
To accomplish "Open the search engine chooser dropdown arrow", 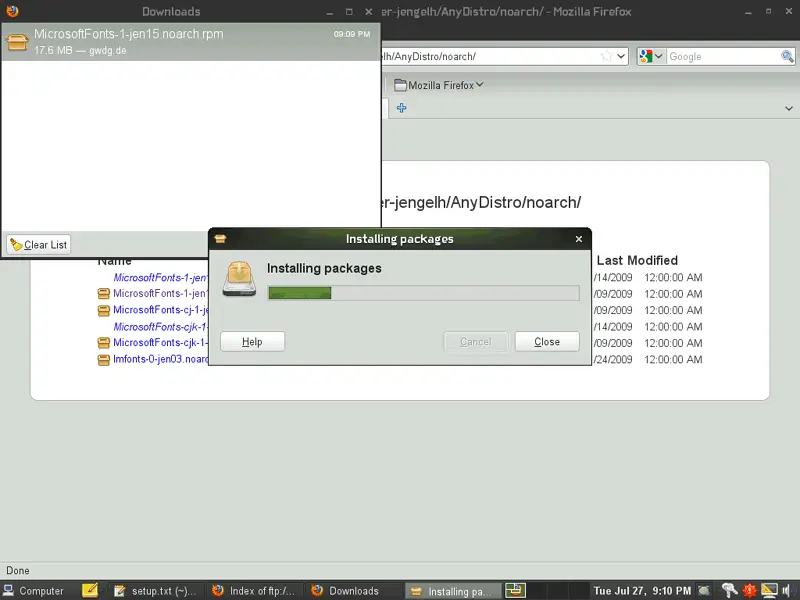I will click(x=658, y=56).
